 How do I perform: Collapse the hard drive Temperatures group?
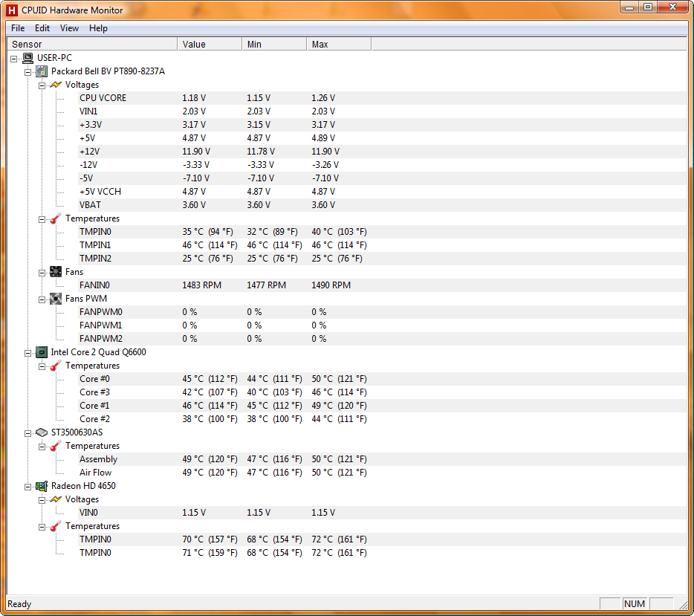(x=42, y=447)
